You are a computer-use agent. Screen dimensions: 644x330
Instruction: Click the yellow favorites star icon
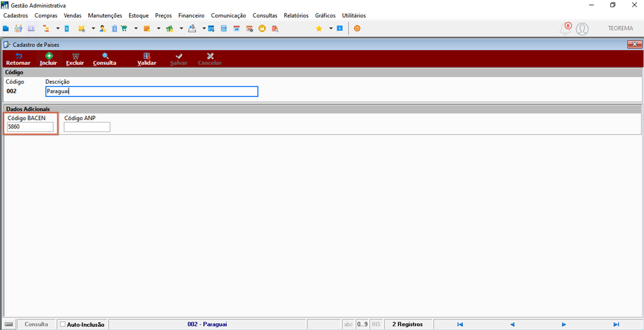[x=319, y=29]
